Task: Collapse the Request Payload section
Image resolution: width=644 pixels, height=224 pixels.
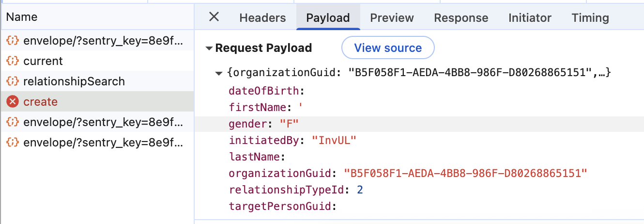Action: click(x=209, y=48)
